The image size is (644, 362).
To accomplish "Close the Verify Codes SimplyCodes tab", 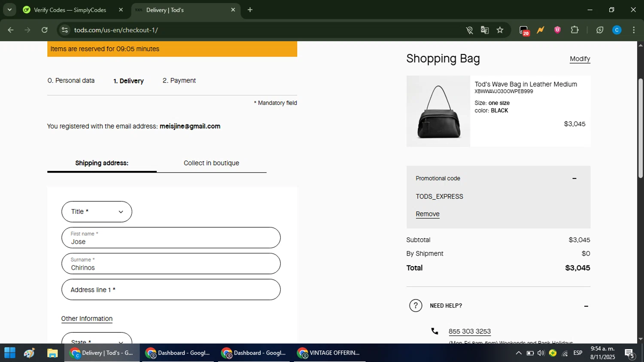I will tap(121, 10).
